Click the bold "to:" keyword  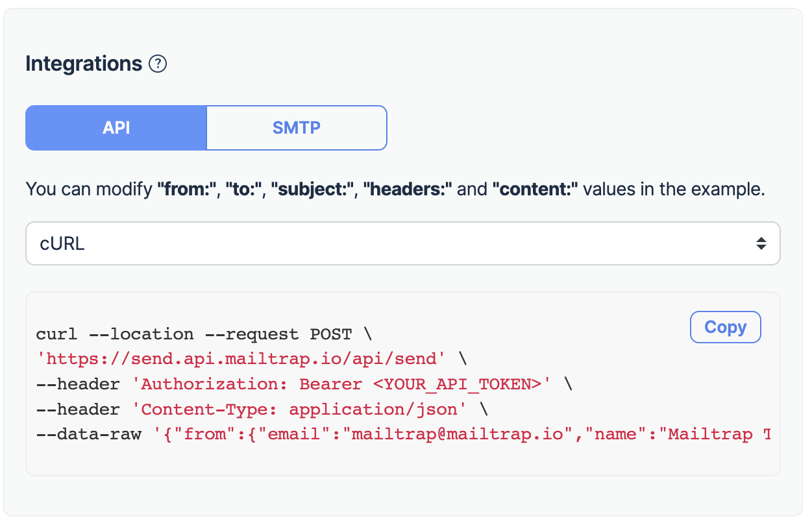pyautogui.click(x=243, y=190)
